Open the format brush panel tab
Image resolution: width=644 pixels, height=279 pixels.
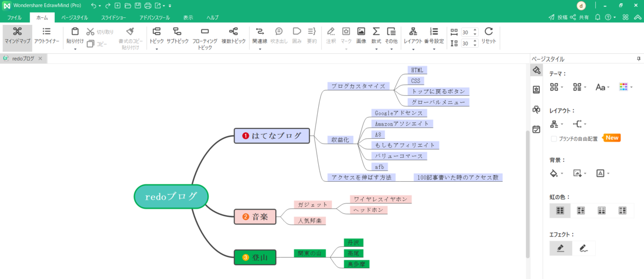coord(536,70)
